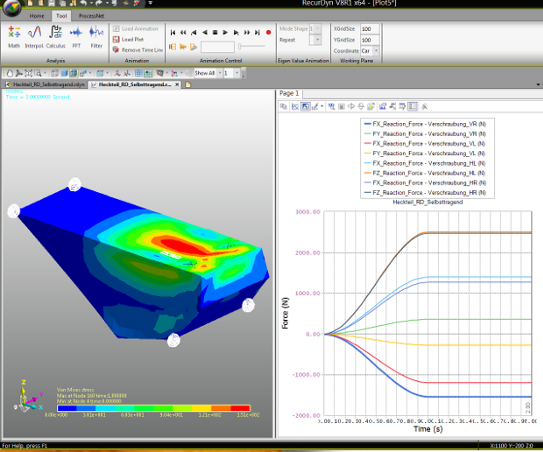Select the Page 1 plot tab
Image resolution: width=543 pixels, height=452 pixels.
289,94
